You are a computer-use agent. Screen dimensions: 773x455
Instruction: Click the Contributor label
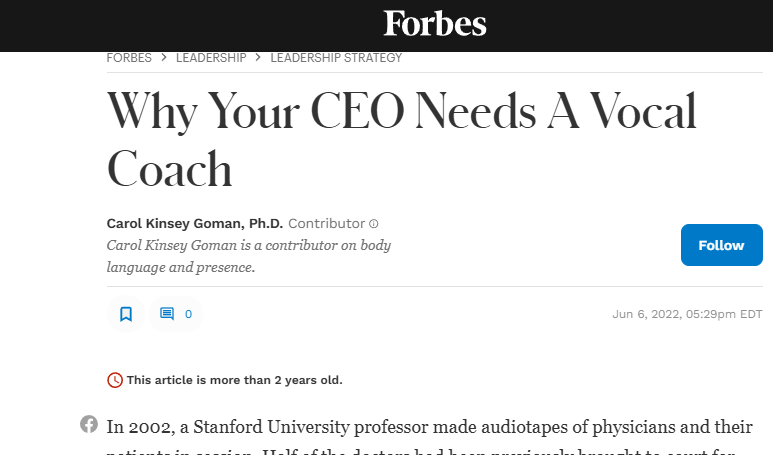[326, 223]
